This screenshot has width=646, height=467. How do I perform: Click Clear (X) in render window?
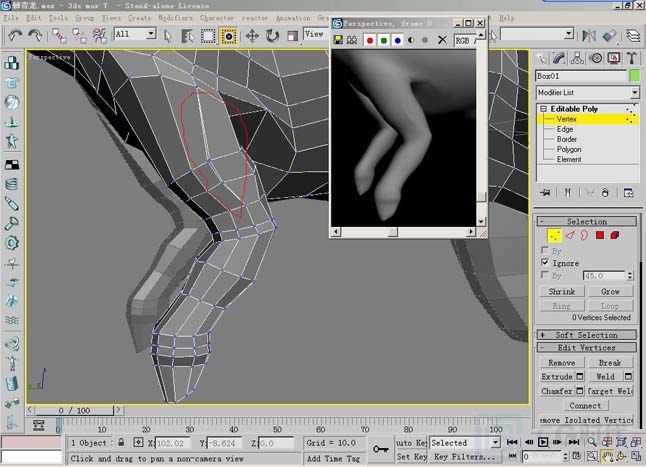[442, 40]
